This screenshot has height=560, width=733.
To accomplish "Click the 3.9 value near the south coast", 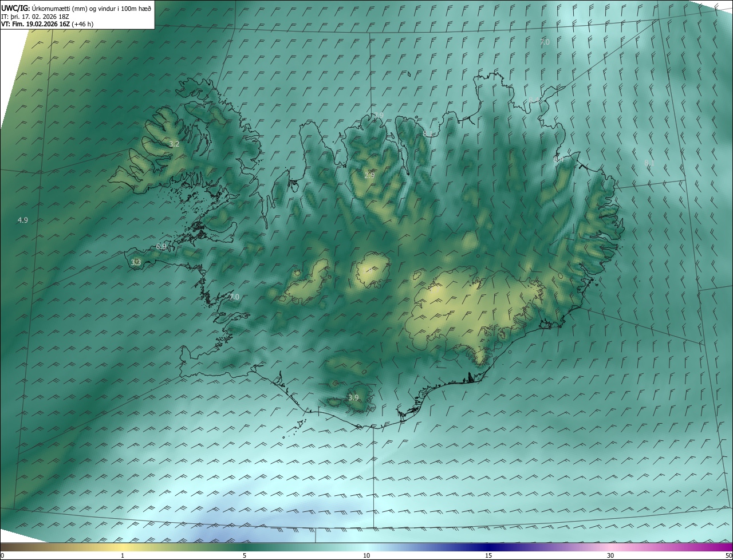I will click(x=353, y=398).
